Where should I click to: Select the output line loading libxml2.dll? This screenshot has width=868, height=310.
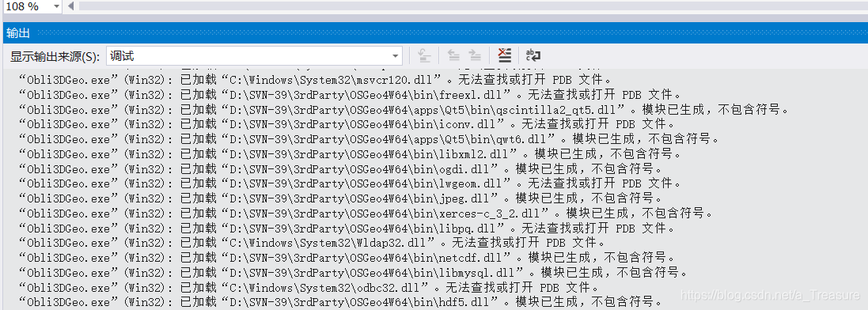tap(351, 154)
